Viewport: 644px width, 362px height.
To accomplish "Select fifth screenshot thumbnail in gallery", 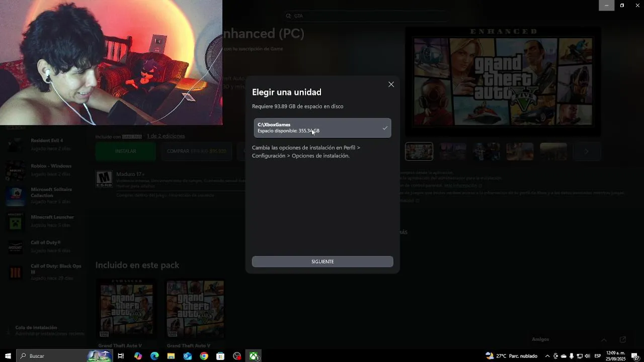I will click(x=553, y=151).
